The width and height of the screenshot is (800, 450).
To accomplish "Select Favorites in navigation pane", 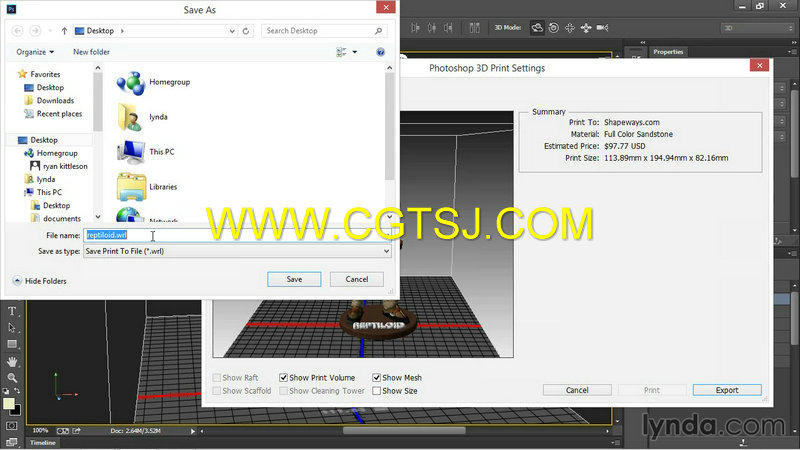I will pos(45,74).
